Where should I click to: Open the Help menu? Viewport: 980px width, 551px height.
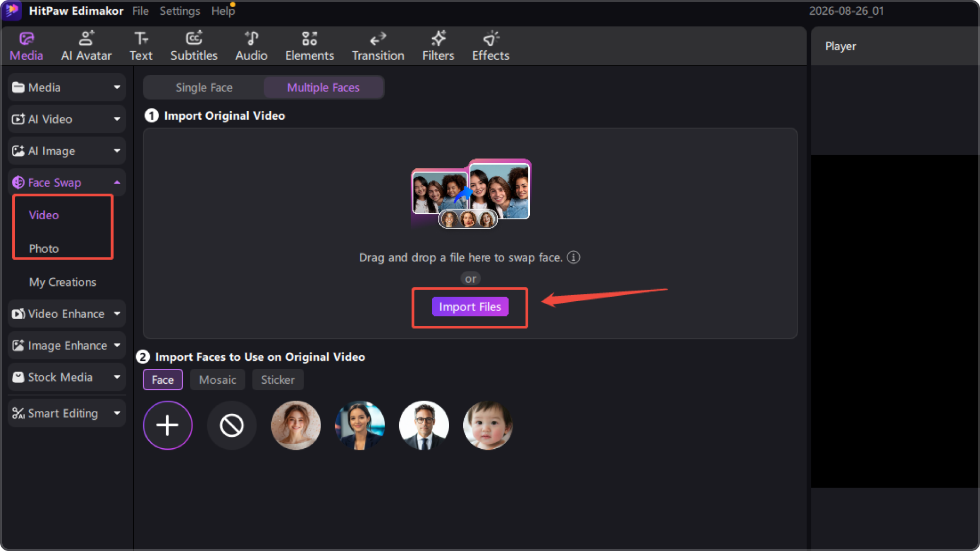(223, 11)
